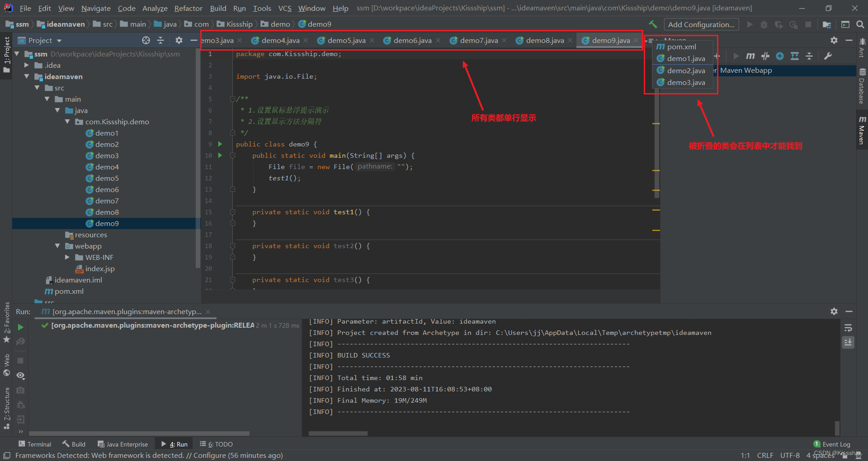Hide the Project panel with minus icon
The image size is (868, 461).
(194, 40)
